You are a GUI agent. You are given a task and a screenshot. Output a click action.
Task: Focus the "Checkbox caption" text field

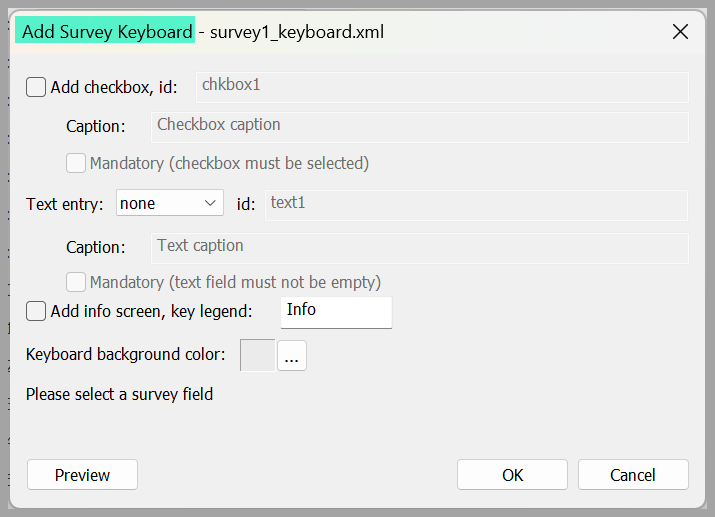pyautogui.click(x=420, y=127)
